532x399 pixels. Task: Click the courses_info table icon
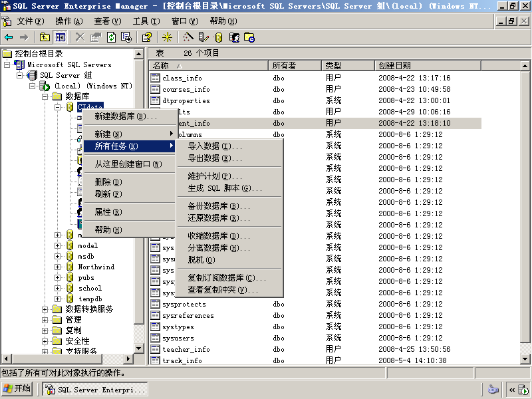[x=156, y=89]
